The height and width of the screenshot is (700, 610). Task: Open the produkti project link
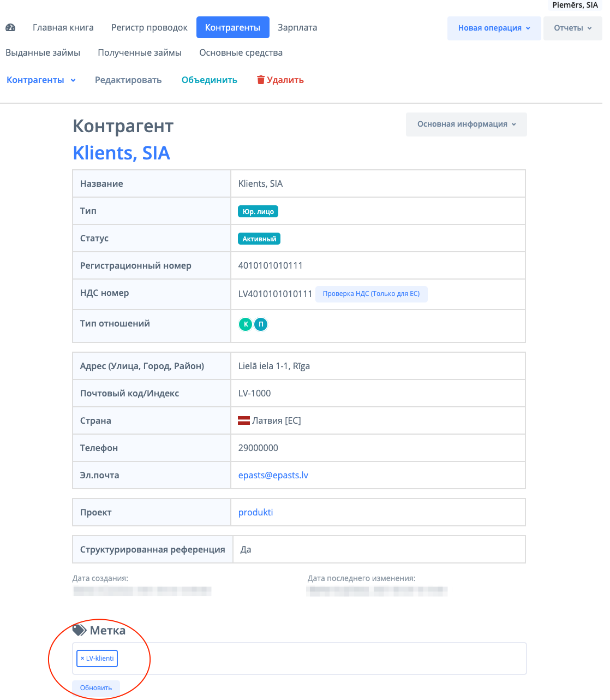coord(255,512)
